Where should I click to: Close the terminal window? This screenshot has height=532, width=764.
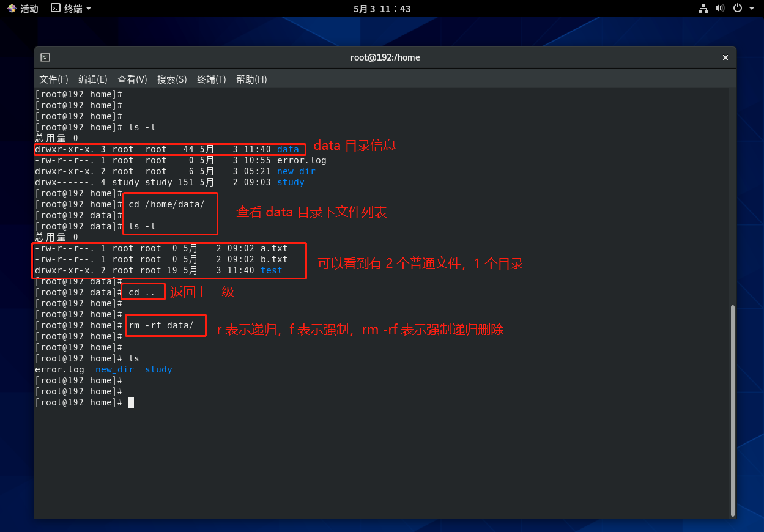coord(725,57)
